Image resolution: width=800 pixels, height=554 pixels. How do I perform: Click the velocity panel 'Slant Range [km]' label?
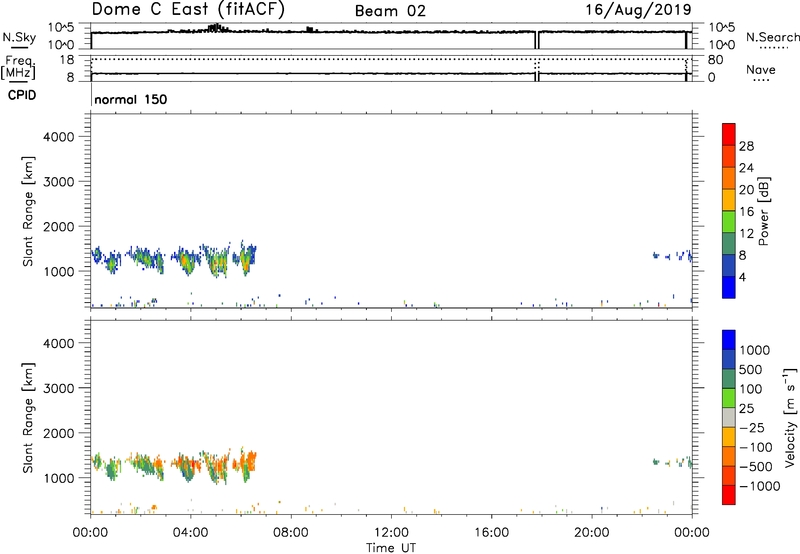click(28, 418)
